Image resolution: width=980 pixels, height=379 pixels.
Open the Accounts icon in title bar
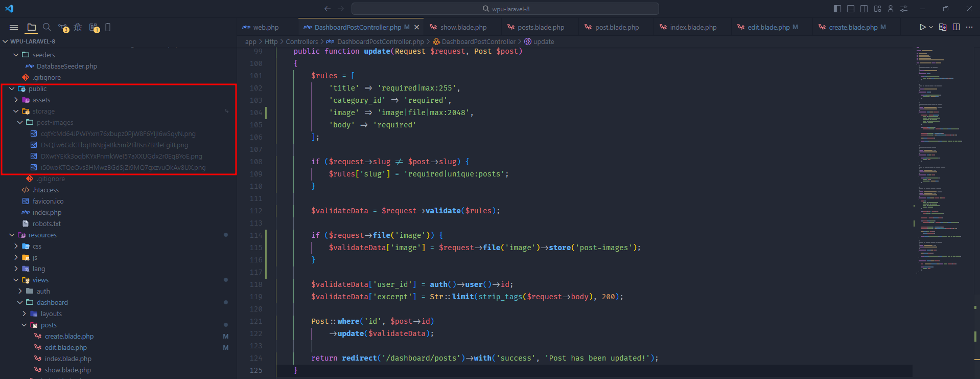point(891,9)
